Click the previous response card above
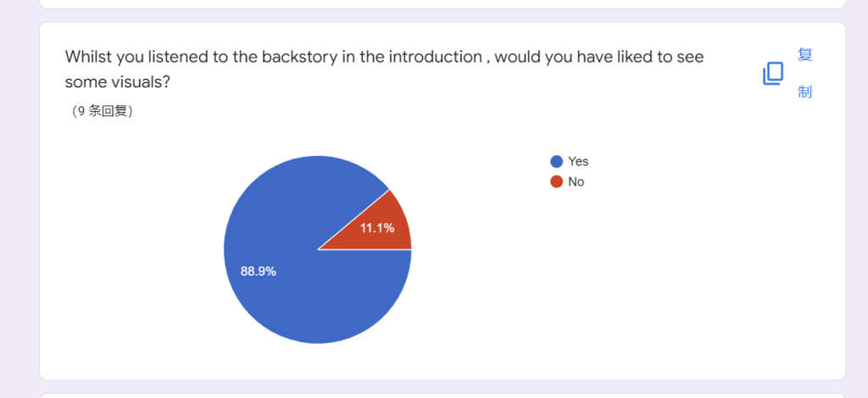Image resolution: width=868 pixels, height=398 pixels. 442,4
